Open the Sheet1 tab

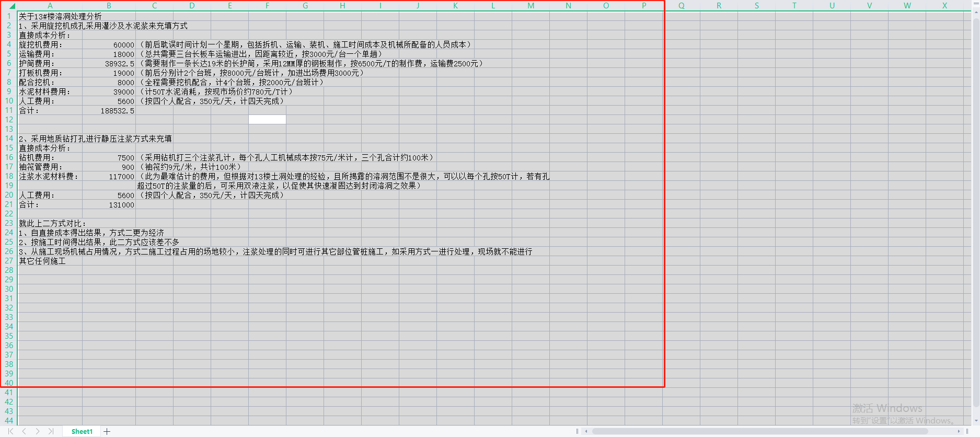[82, 431]
